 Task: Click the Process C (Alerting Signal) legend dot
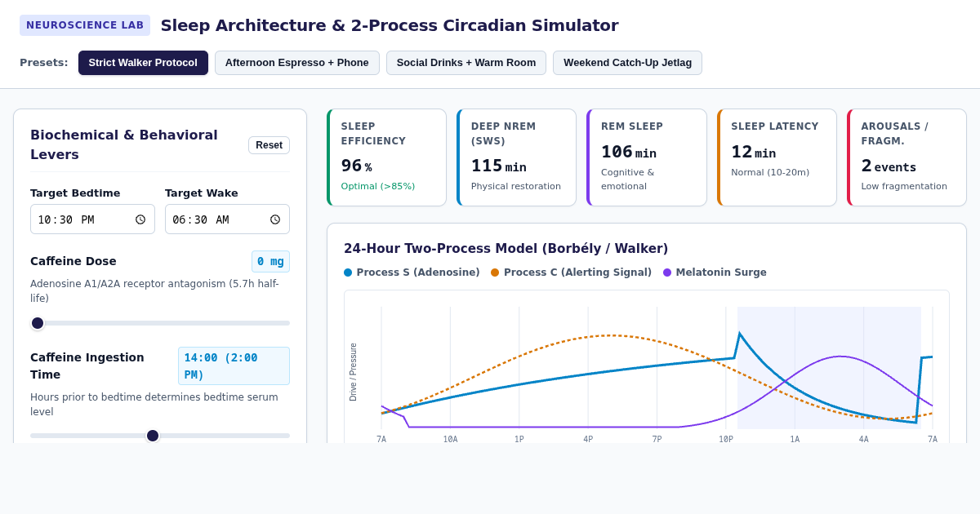point(495,273)
